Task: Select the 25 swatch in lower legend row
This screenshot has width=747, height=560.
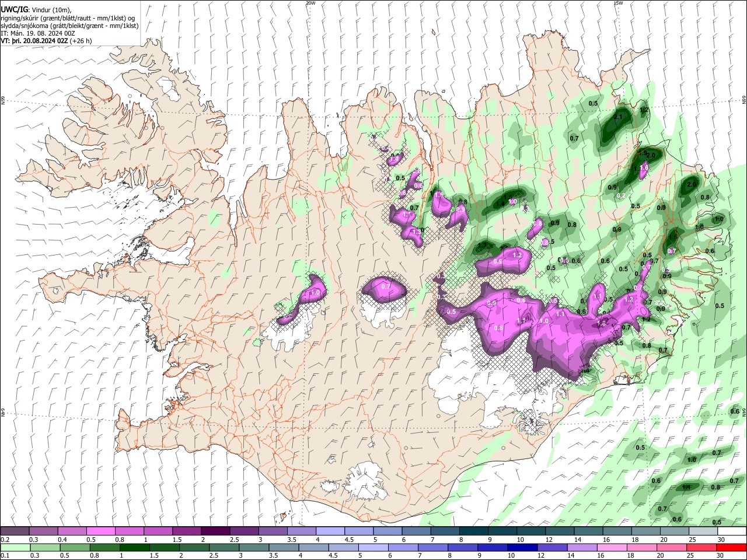Action: tap(701, 547)
